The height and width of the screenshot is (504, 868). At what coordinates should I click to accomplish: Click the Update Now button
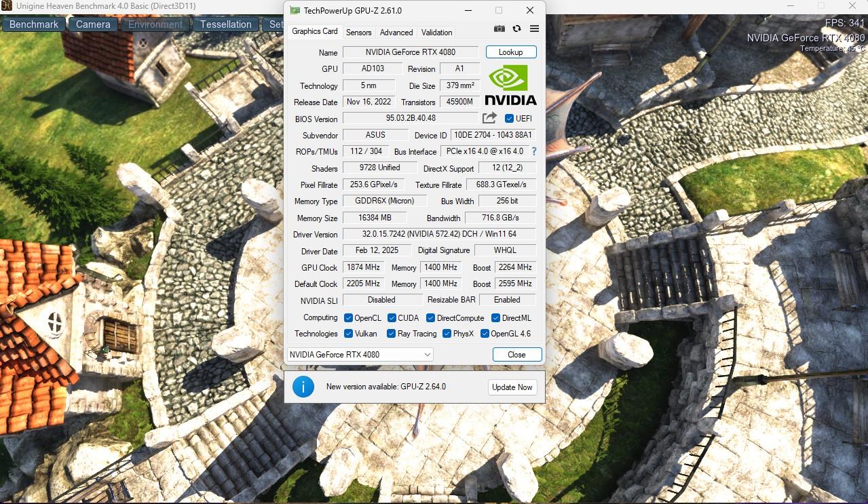click(x=512, y=387)
